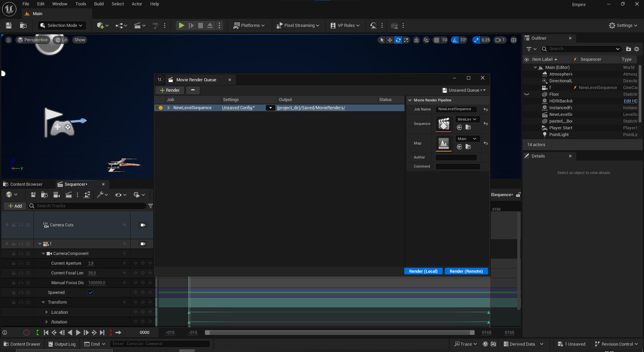Expand the Rotation track
The image size is (644, 352).
tap(47, 322)
